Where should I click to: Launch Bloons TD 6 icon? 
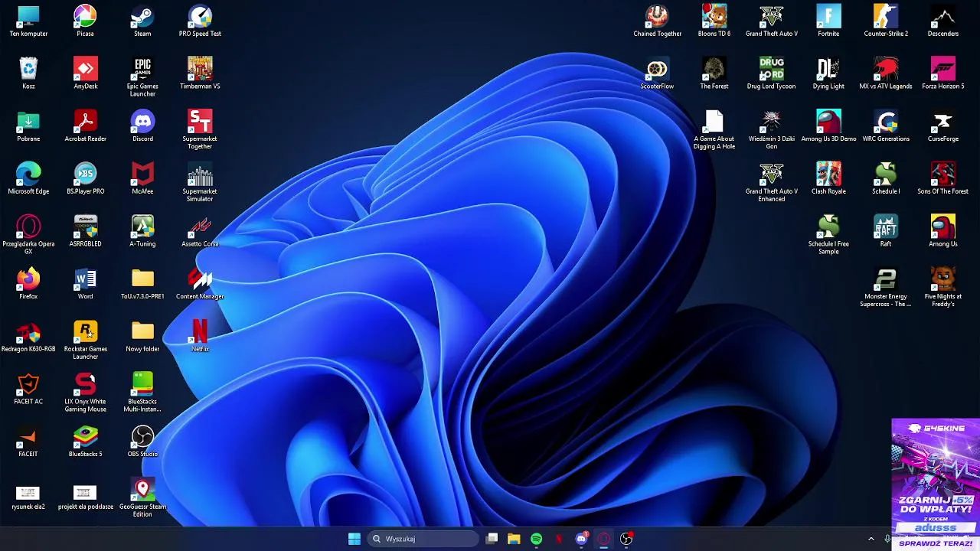click(x=714, y=21)
